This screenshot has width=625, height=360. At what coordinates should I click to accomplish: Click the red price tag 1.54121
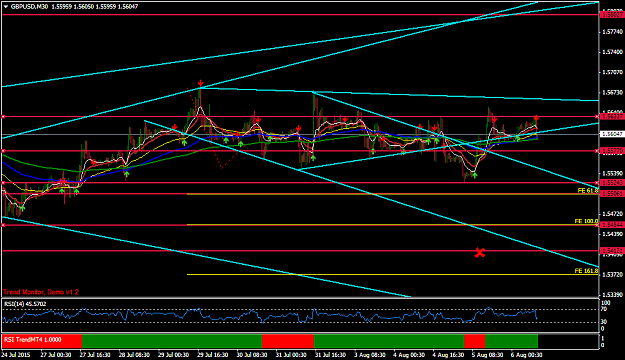(612, 251)
